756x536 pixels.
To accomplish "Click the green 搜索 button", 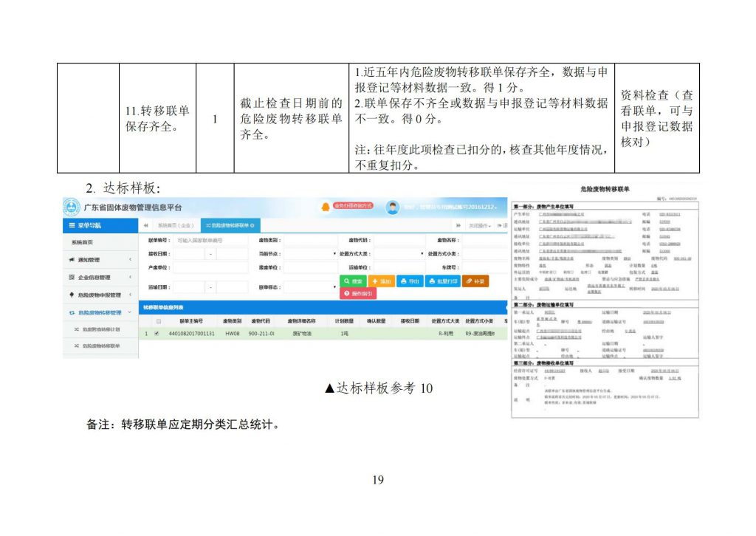I will 353,281.
